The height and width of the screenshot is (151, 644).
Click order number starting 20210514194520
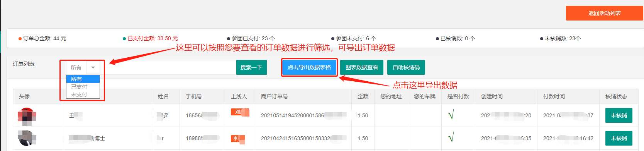tap(304, 115)
